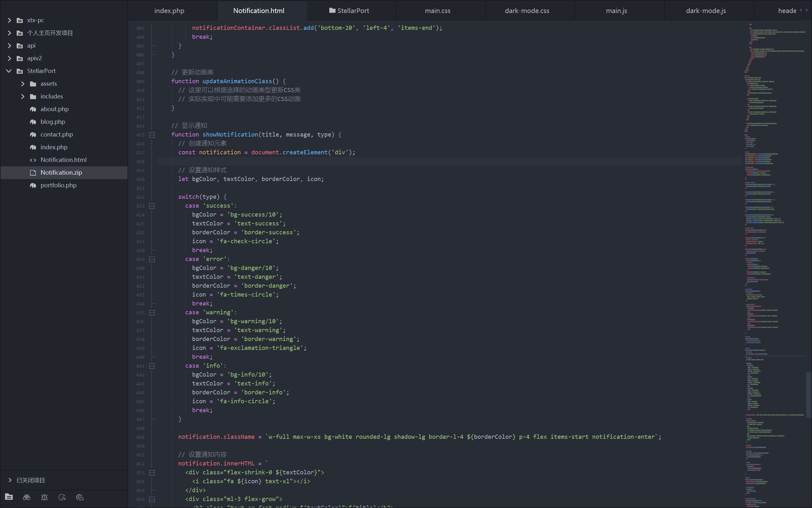Click the switch(type) statement
This screenshot has height=508, width=812.
coord(202,197)
